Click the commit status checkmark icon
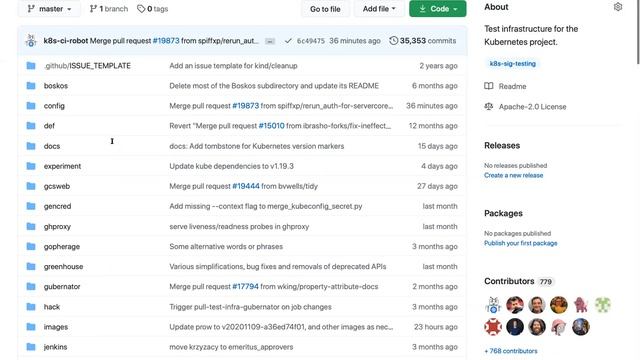 (x=288, y=41)
